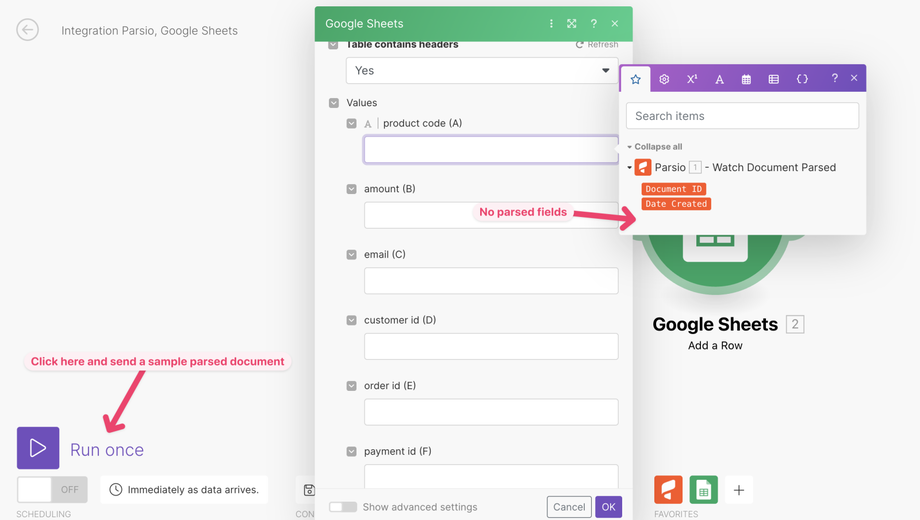
Task: Toggle the product code (A) checkbox
Action: [x=351, y=123]
